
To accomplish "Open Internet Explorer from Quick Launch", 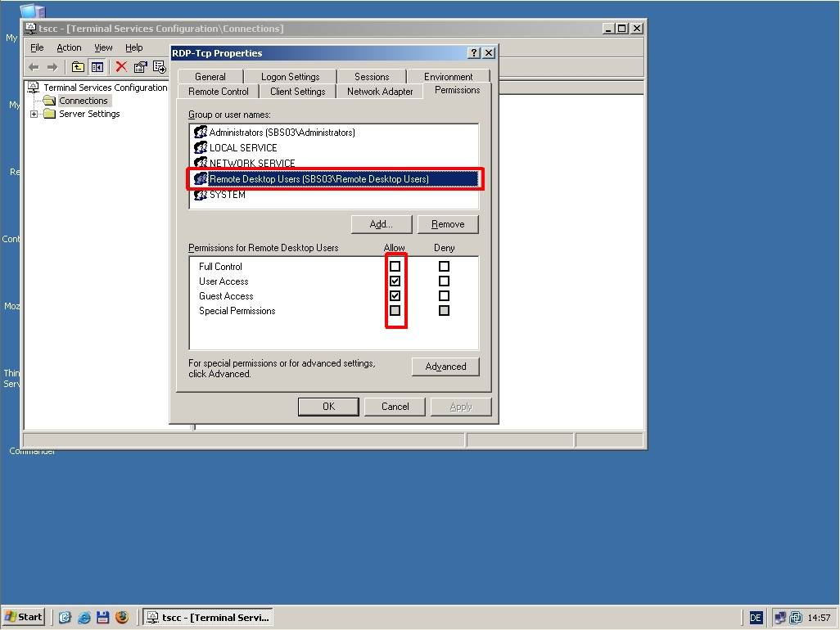I will click(x=84, y=617).
